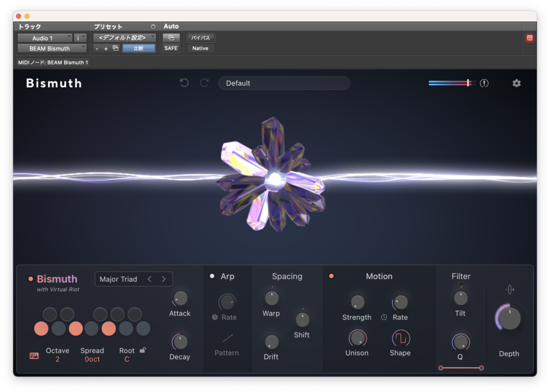Image resolution: width=550 pixels, height=392 pixels.
Task: Click the automation enable icon under Auto
Action: (171, 38)
